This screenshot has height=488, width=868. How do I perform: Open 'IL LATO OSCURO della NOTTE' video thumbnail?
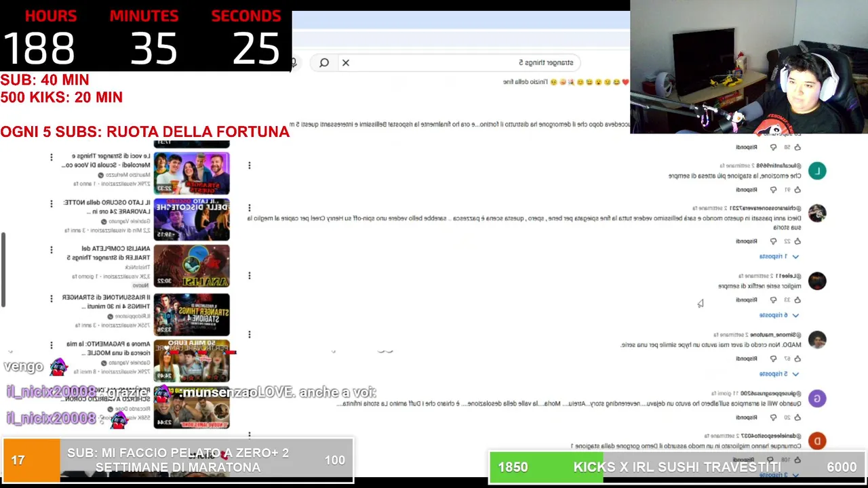click(x=192, y=220)
